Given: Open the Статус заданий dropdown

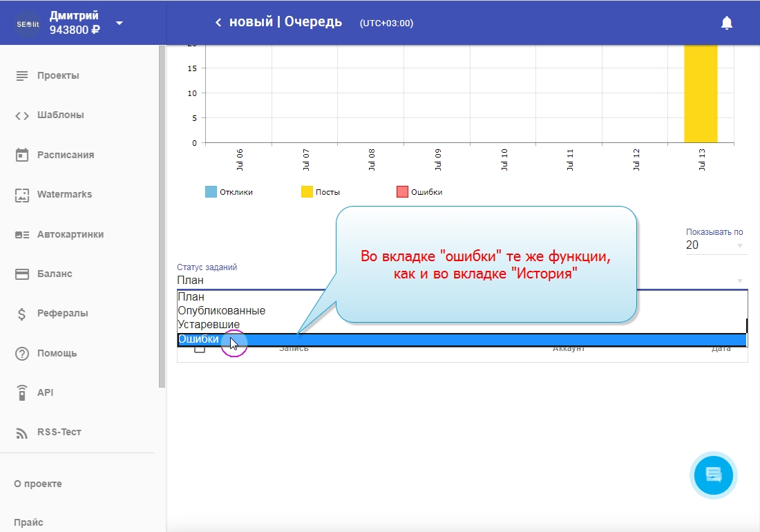Looking at the screenshot, I should pos(460,281).
